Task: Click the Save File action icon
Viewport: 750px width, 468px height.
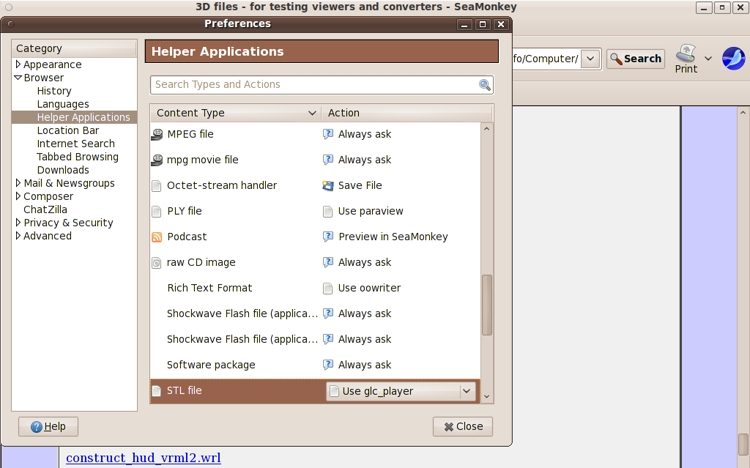Action: (328, 186)
